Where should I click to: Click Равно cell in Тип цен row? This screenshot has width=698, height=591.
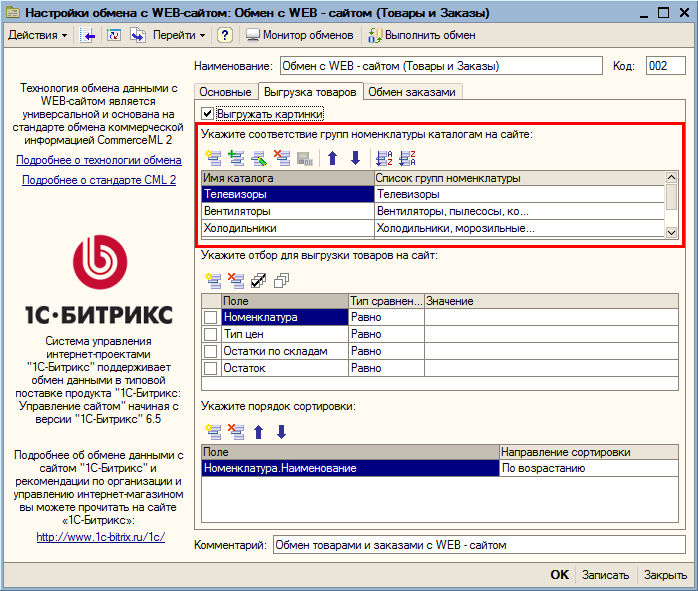(386, 334)
